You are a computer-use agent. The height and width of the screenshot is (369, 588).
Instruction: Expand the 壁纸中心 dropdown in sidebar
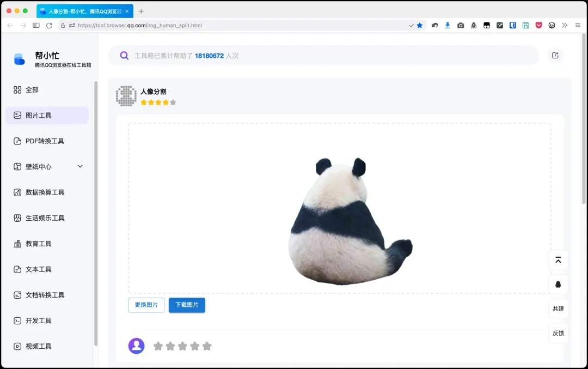pos(79,166)
